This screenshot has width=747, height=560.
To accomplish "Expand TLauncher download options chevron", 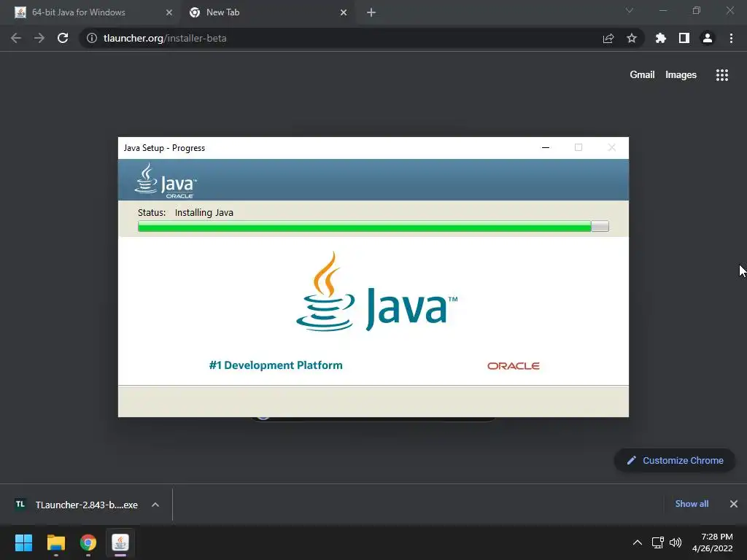I will point(155,505).
